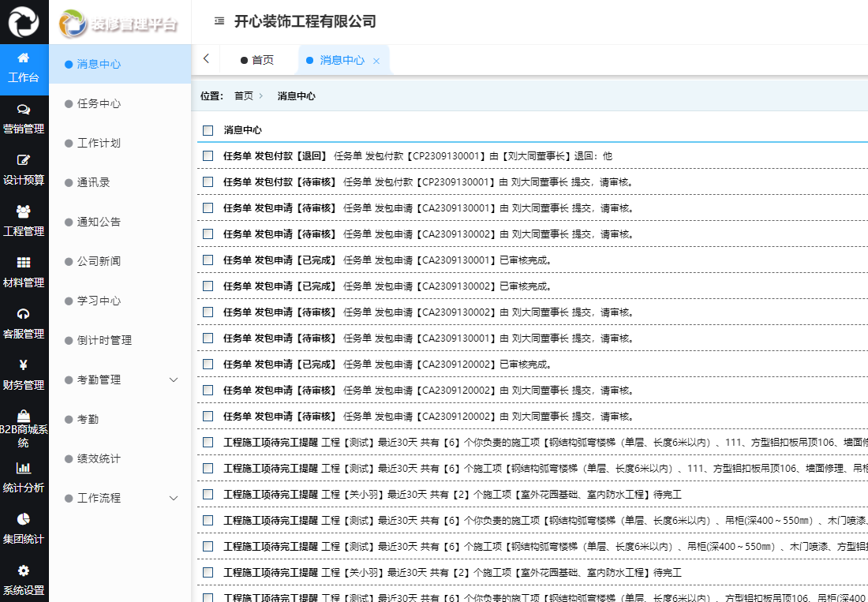Check the 发包付款【退回】message checkbox
Image resolution: width=868 pixels, height=602 pixels.
(208, 156)
